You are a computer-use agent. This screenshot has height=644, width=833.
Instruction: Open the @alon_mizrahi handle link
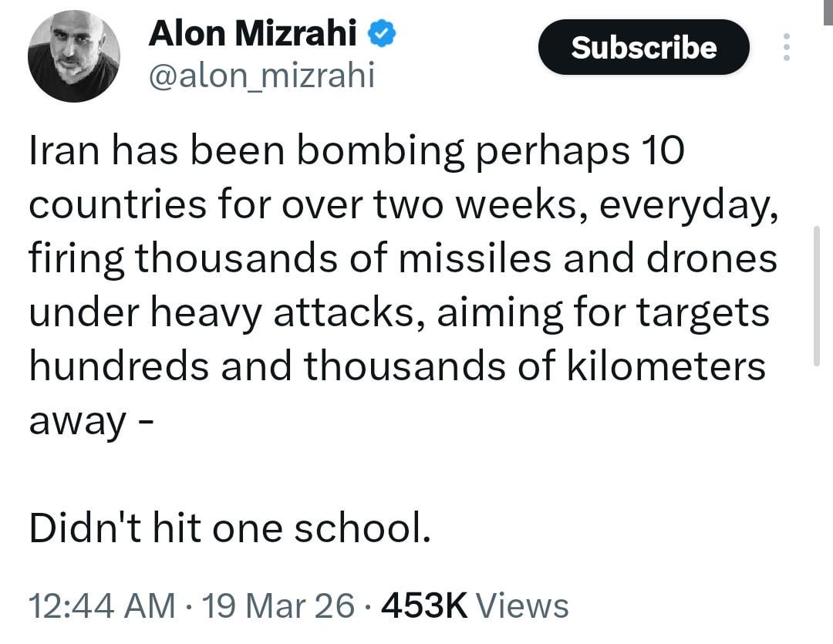[x=261, y=76]
